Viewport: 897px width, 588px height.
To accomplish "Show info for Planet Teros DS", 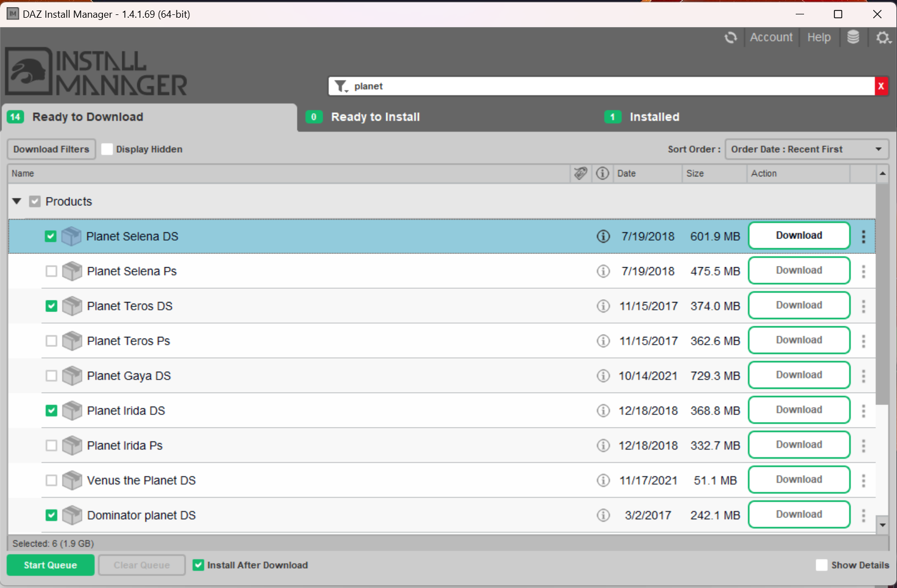I will click(603, 306).
